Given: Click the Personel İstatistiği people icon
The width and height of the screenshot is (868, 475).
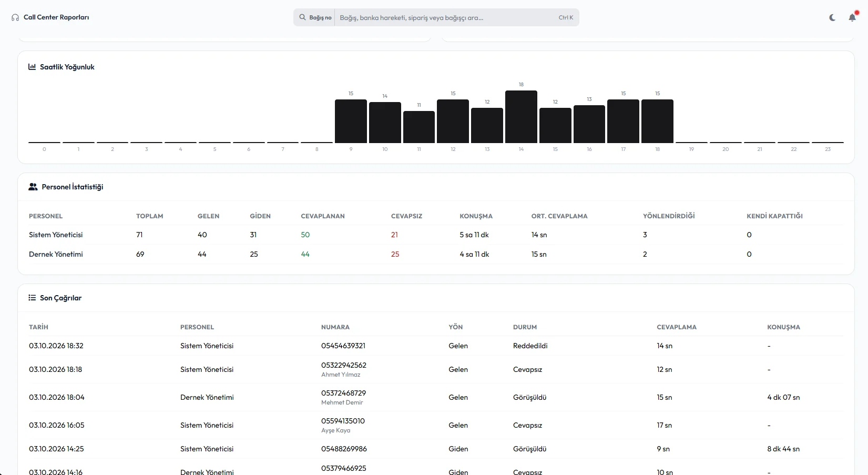Looking at the screenshot, I should 33,187.
